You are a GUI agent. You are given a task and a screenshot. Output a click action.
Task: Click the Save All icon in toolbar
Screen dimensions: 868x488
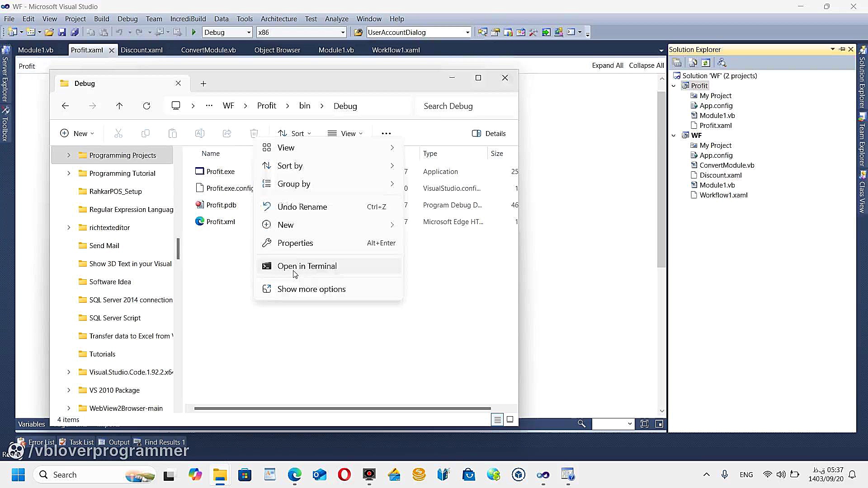coord(75,32)
